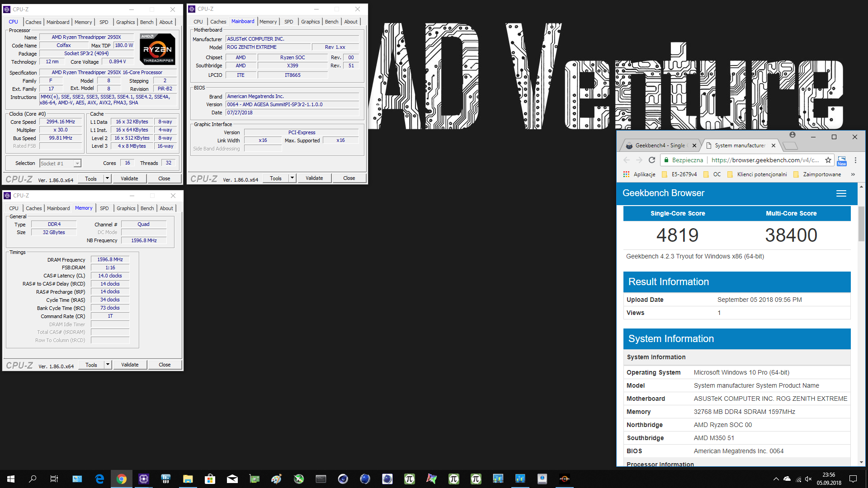Click the muted volume tray icon
This screenshot has height=488, width=868.
tap(808, 479)
